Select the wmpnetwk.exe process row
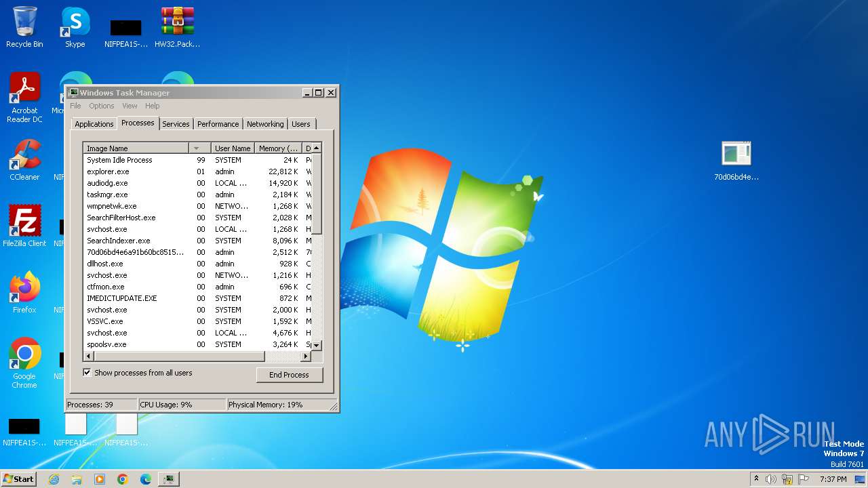The width and height of the screenshot is (868, 488). [x=197, y=206]
